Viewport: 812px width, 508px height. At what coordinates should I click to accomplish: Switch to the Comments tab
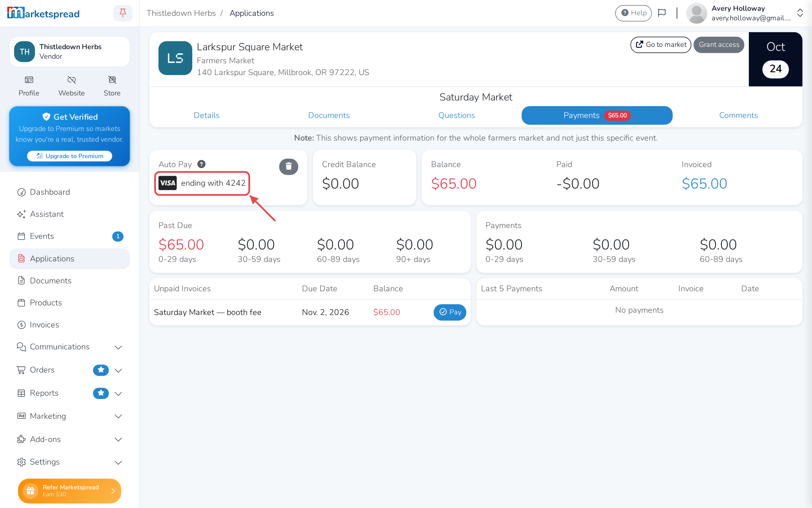pyautogui.click(x=738, y=115)
